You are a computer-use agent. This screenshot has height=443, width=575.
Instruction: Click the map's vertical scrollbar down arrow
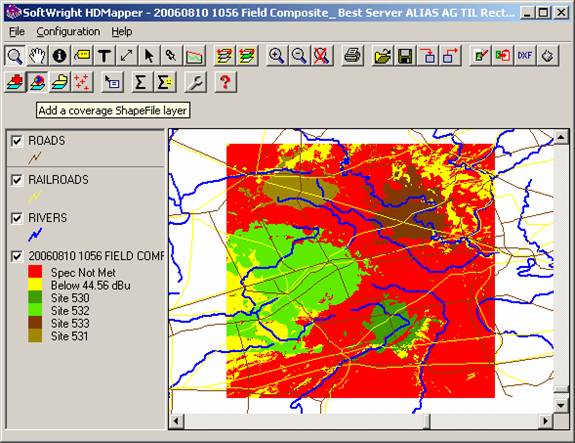(561, 405)
